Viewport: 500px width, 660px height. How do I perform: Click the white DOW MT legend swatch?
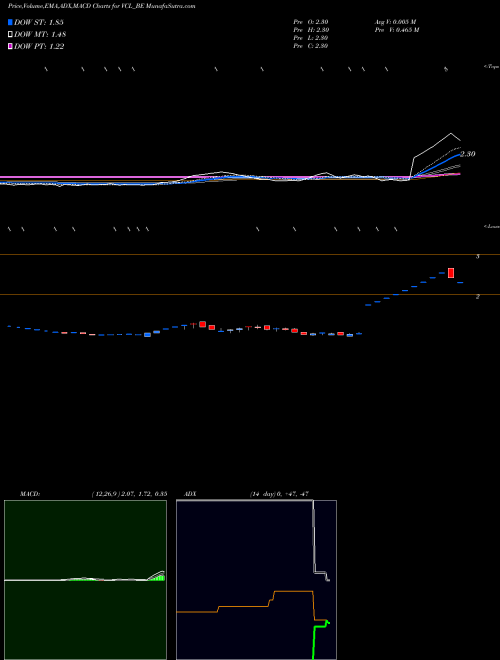(x=10, y=35)
